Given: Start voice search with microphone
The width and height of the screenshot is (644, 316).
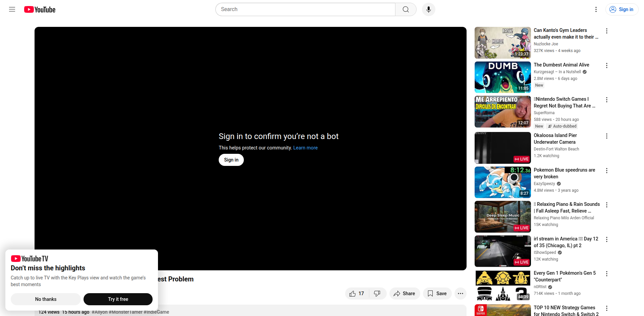Looking at the screenshot, I should (429, 9).
